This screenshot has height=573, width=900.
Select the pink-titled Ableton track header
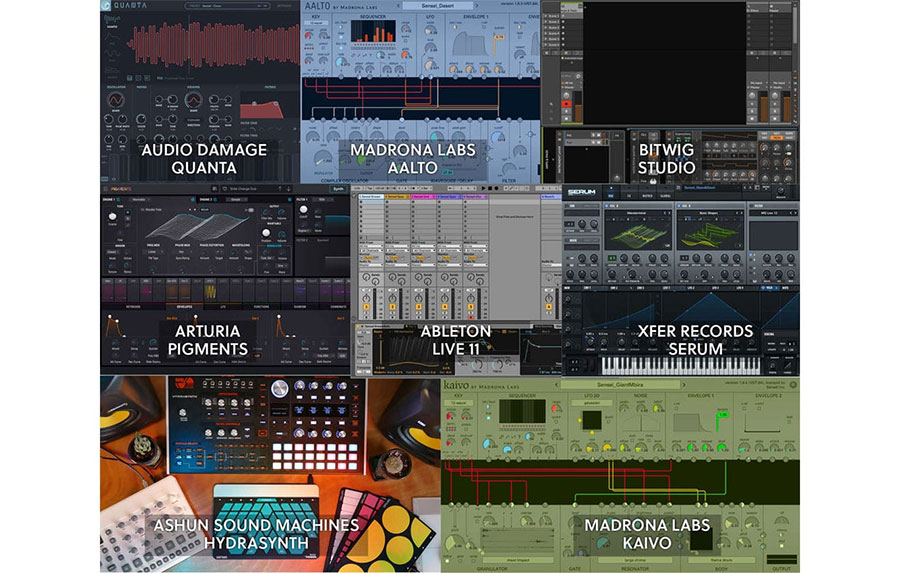(424, 196)
